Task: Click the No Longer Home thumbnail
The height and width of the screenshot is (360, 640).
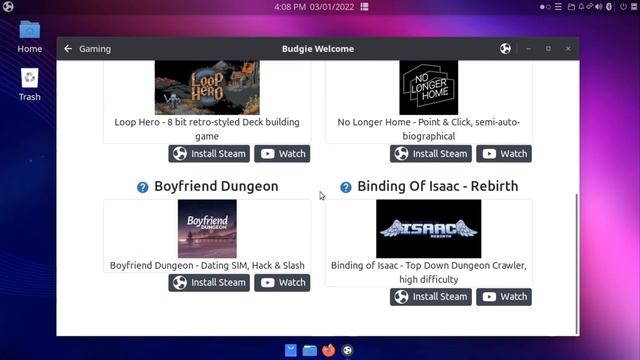Action: point(429,87)
